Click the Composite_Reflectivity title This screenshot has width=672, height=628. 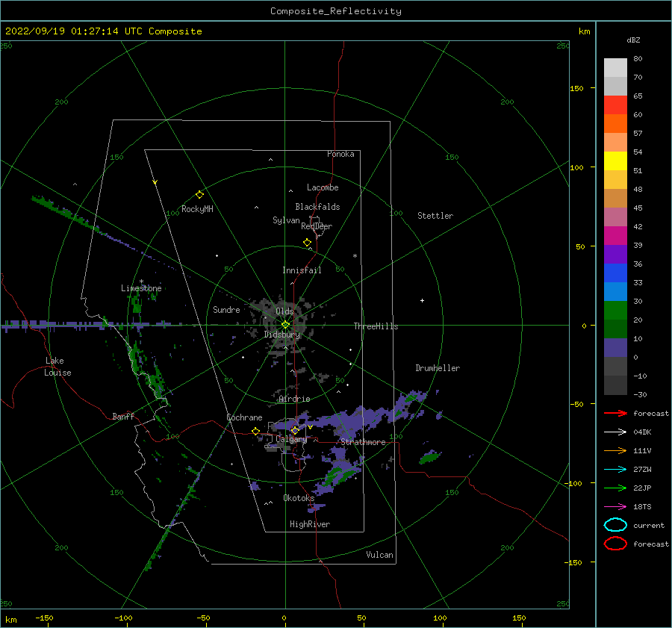click(336, 11)
